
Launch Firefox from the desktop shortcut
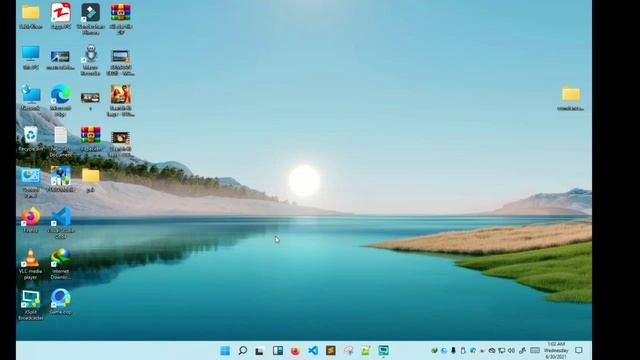pos(31,220)
